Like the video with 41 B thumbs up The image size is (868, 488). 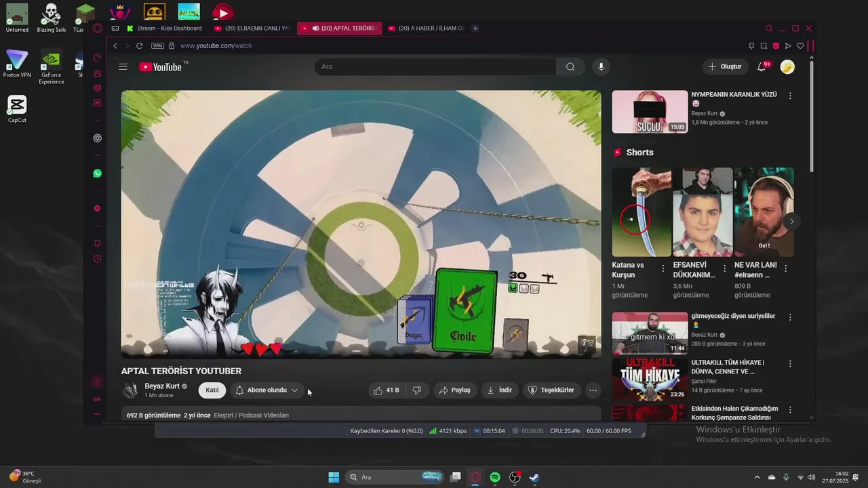387,390
